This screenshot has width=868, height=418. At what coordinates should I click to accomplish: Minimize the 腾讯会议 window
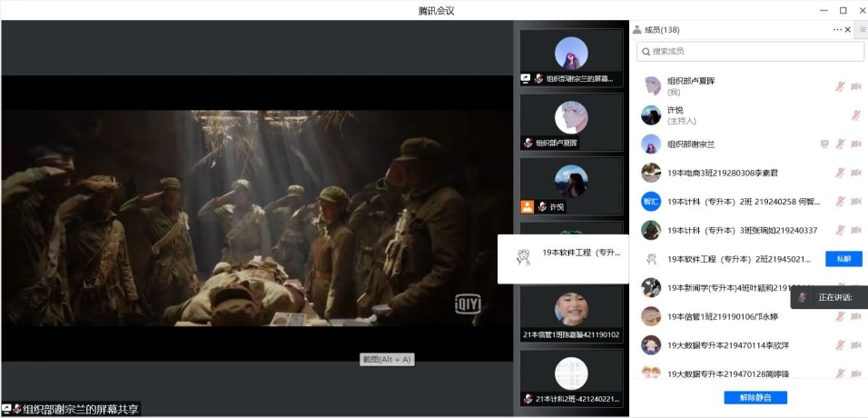(824, 10)
